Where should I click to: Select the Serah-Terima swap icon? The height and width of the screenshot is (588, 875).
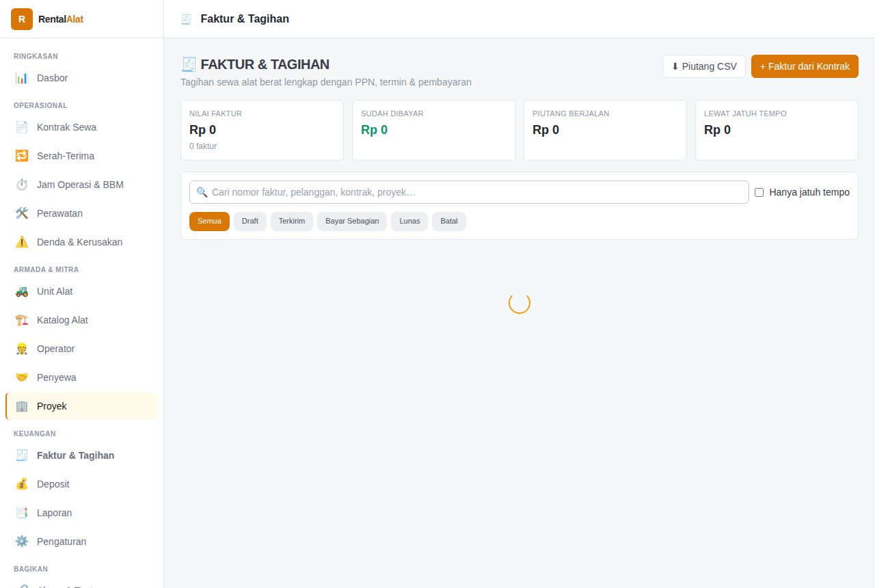click(22, 156)
